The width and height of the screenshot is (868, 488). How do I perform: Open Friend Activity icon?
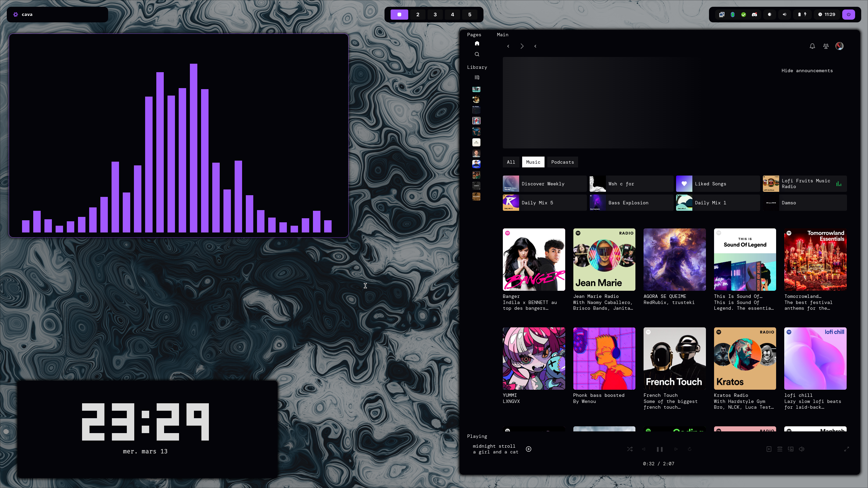click(826, 46)
